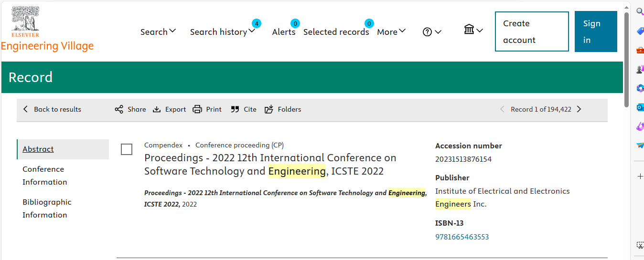644x260 pixels.
Task: Open the help question-mark menu
Action: pyautogui.click(x=432, y=32)
